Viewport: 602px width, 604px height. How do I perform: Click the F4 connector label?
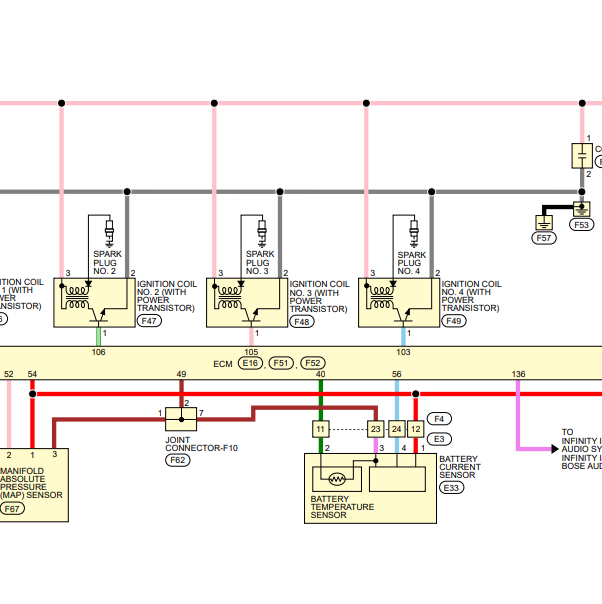click(x=439, y=419)
